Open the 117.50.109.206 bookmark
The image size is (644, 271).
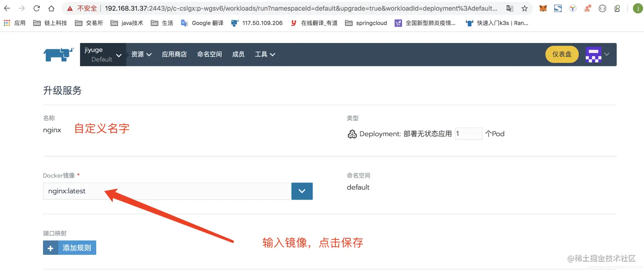point(257,23)
